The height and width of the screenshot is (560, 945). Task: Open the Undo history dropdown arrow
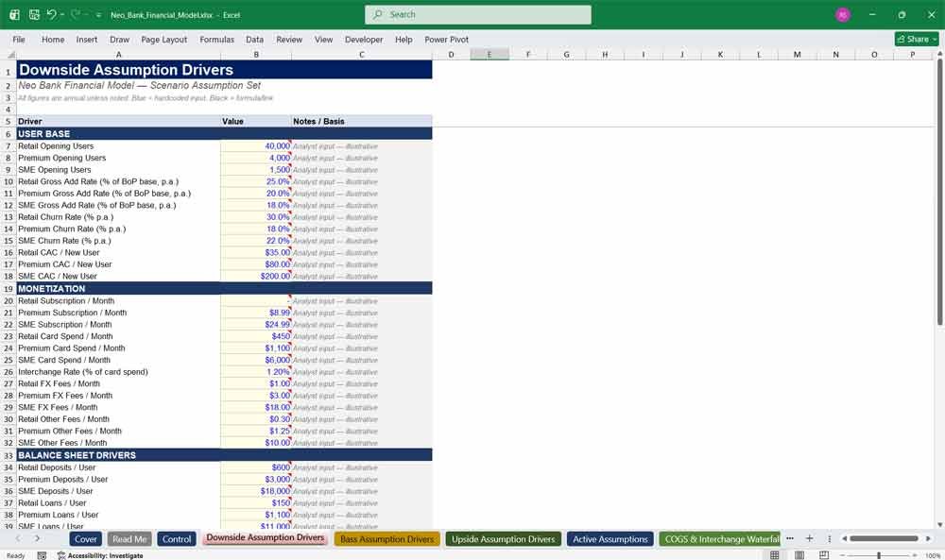pyautogui.click(x=62, y=14)
